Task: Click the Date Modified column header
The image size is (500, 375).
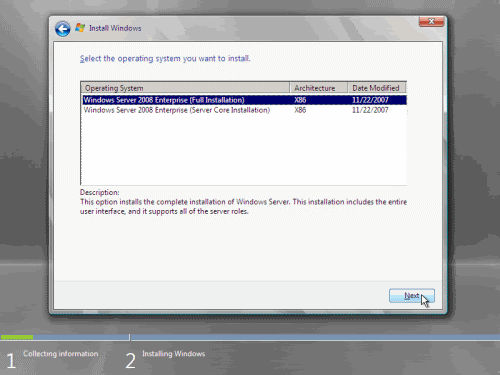Action: [377, 88]
